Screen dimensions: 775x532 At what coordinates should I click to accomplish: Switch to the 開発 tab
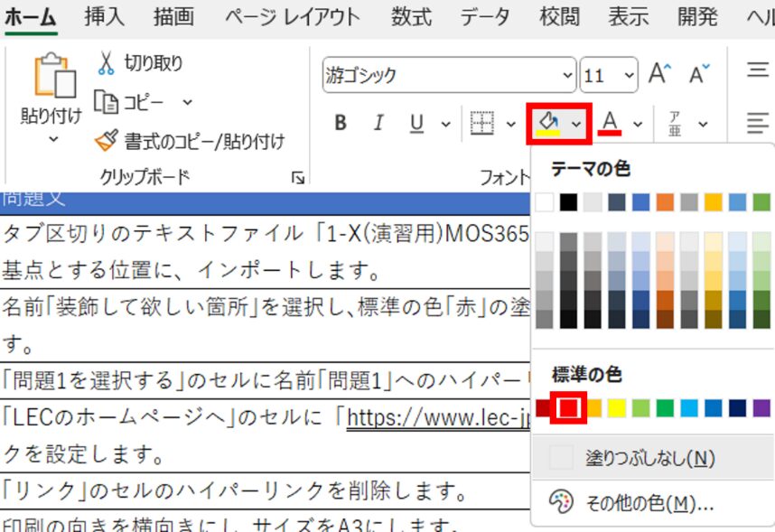(x=697, y=17)
